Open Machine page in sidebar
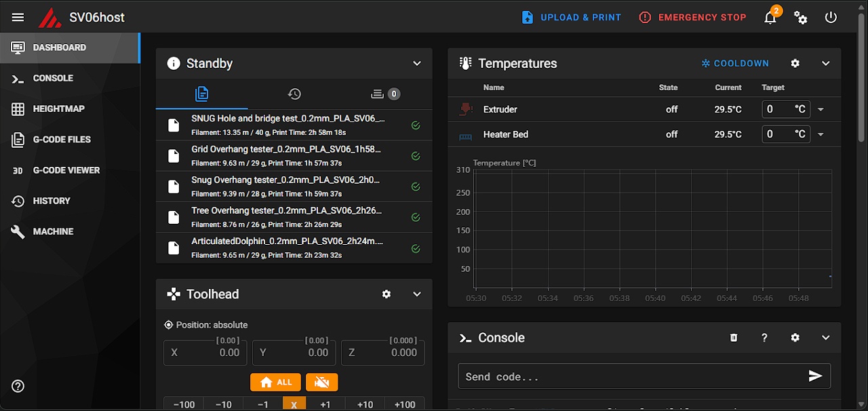 [x=70, y=231]
